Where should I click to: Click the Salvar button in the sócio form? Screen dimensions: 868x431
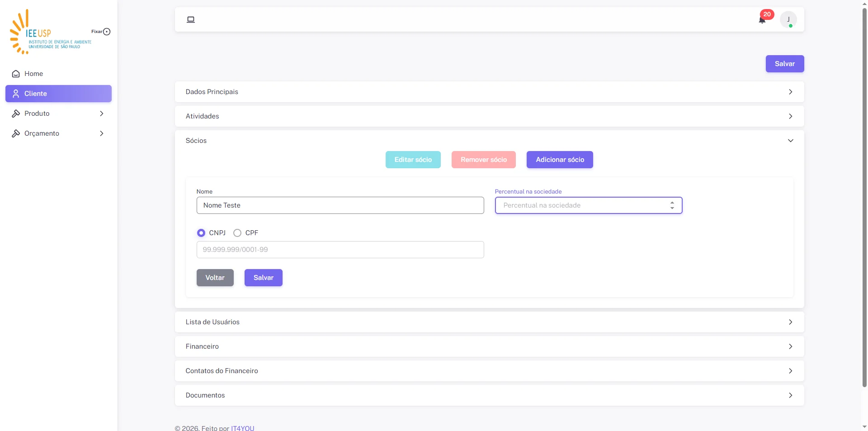[x=264, y=278]
